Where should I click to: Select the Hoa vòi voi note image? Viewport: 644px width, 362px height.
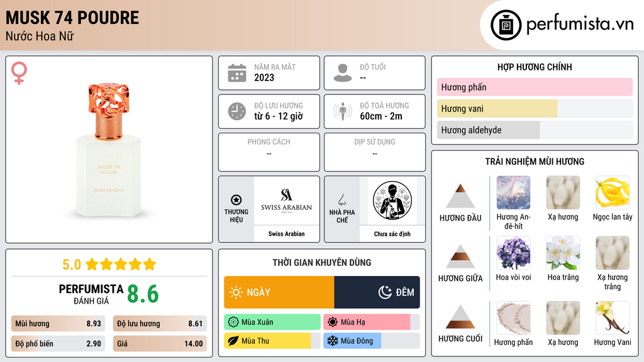tap(513, 253)
